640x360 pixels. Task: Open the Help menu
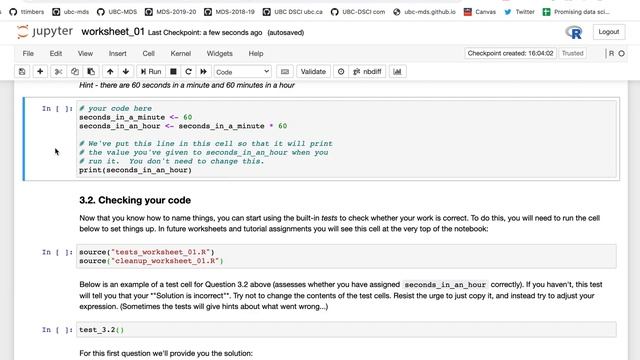[x=256, y=53]
